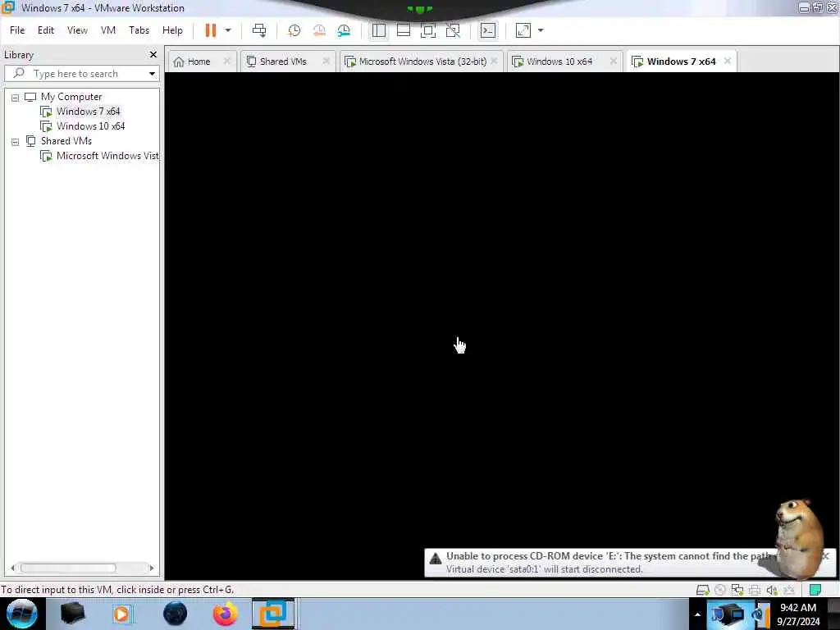Click the USB device status icon
Image resolution: width=840 pixels, height=630 pixels.
(788, 590)
